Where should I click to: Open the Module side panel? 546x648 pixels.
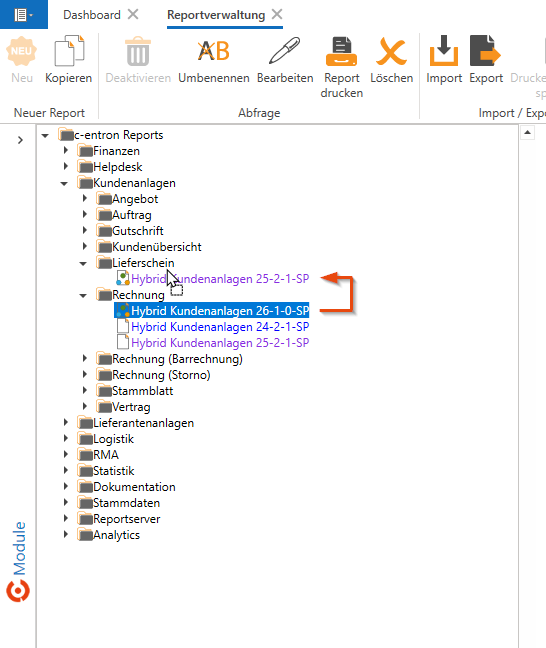pos(19,548)
